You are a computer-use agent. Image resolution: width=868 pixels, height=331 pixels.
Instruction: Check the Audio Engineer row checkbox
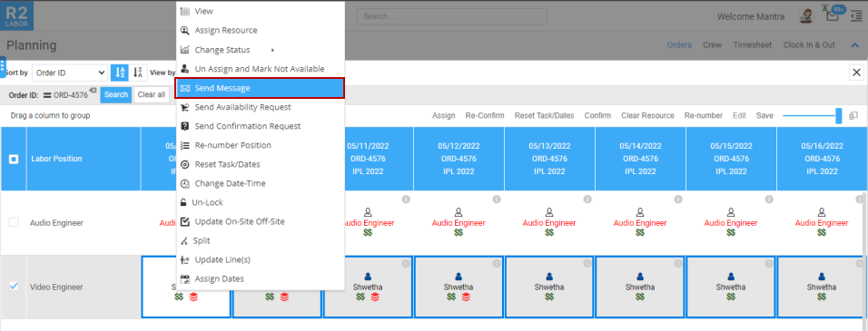[x=14, y=222]
